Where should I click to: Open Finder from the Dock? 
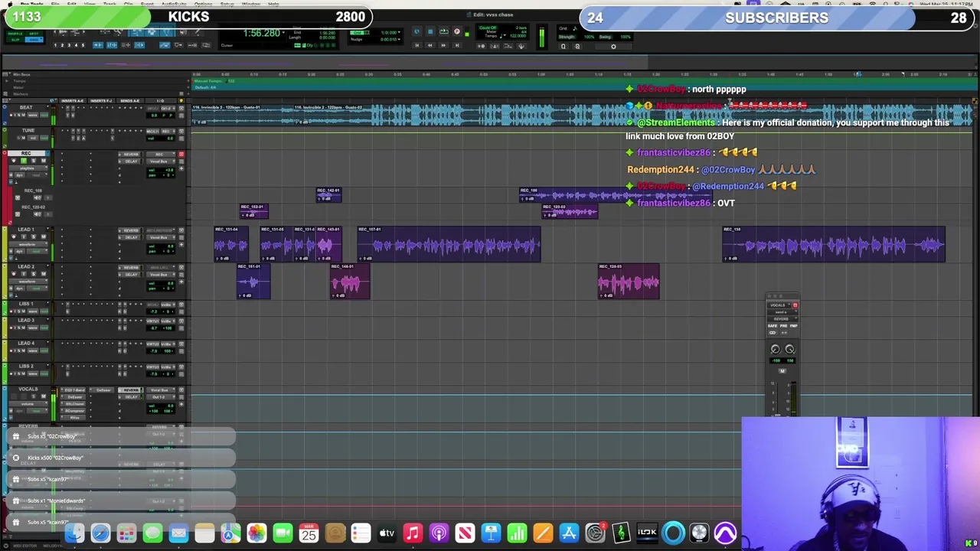74,533
